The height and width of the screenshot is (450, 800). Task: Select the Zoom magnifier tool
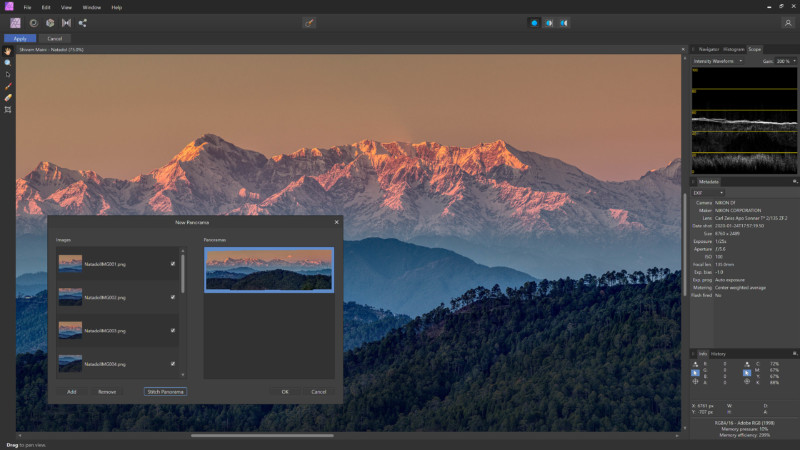pos(7,62)
